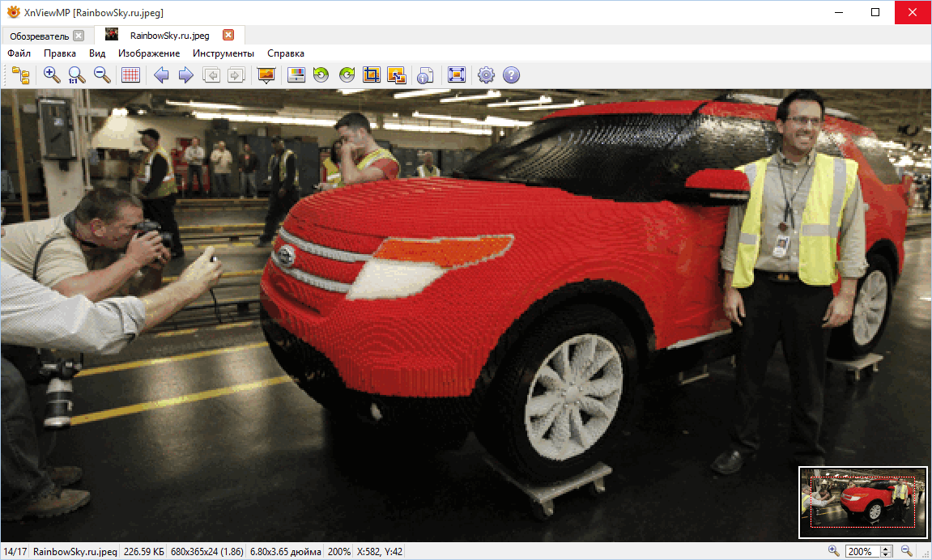Show file properties info icon
The height and width of the screenshot is (560, 932).
pyautogui.click(x=425, y=75)
